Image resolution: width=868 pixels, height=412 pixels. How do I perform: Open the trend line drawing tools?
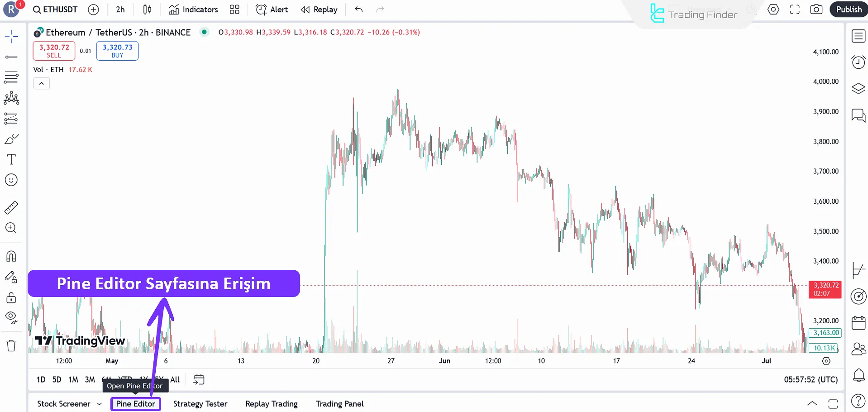tap(11, 57)
